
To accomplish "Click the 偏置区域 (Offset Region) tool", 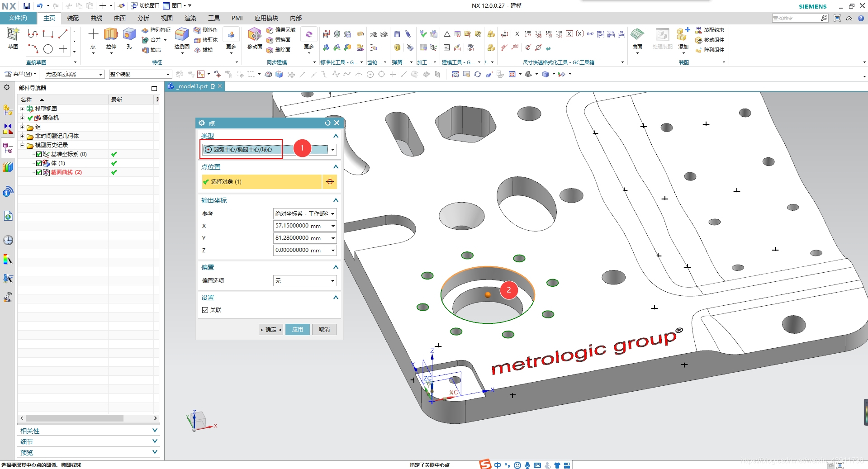I will pos(281,30).
